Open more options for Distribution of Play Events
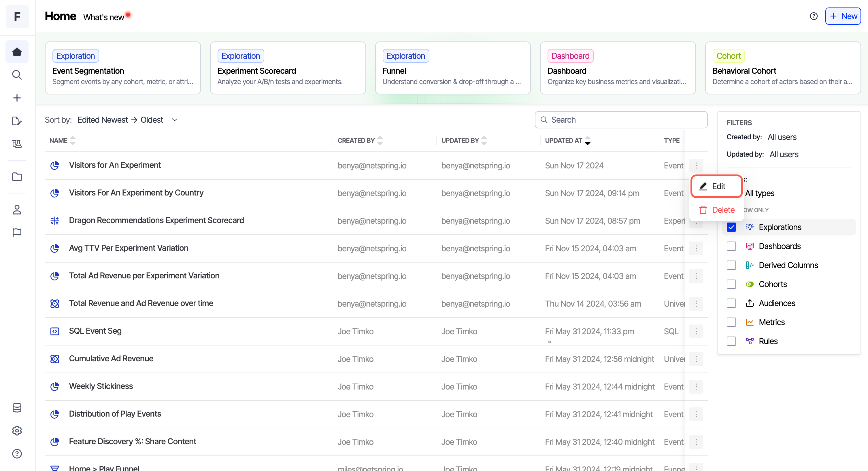This screenshot has height=471, width=868. click(x=696, y=414)
